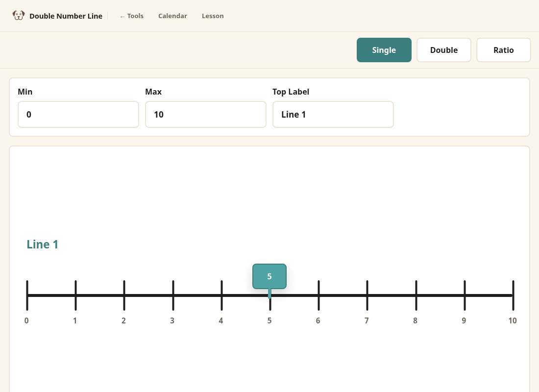The width and height of the screenshot is (539, 392).
Task: Click the tick label 7
Action: click(367, 321)
